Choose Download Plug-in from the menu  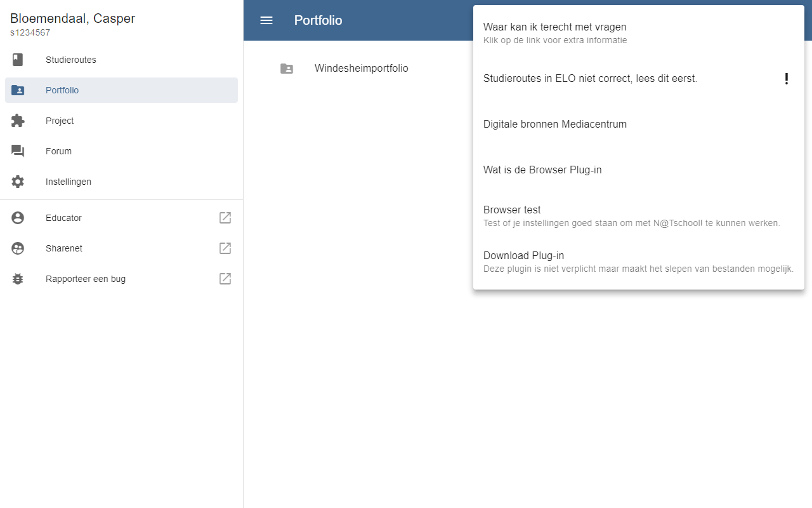(x=639, y=262)
